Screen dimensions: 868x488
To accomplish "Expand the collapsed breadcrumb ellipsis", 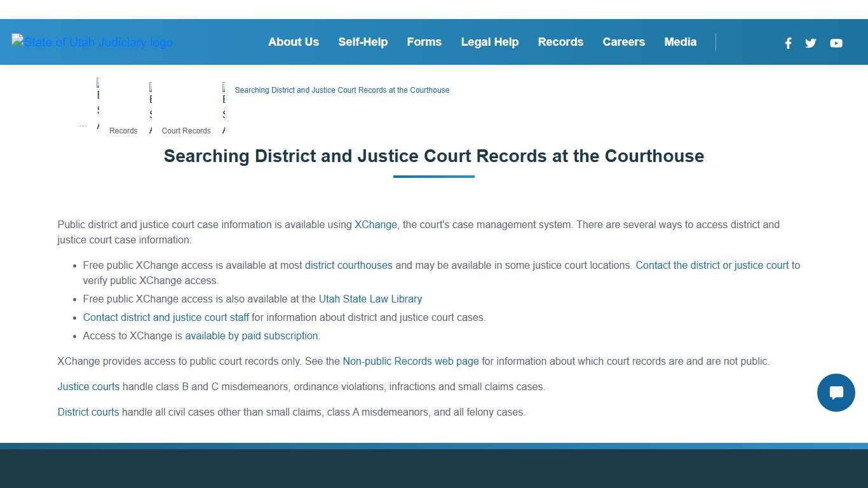I will (83, 125).
